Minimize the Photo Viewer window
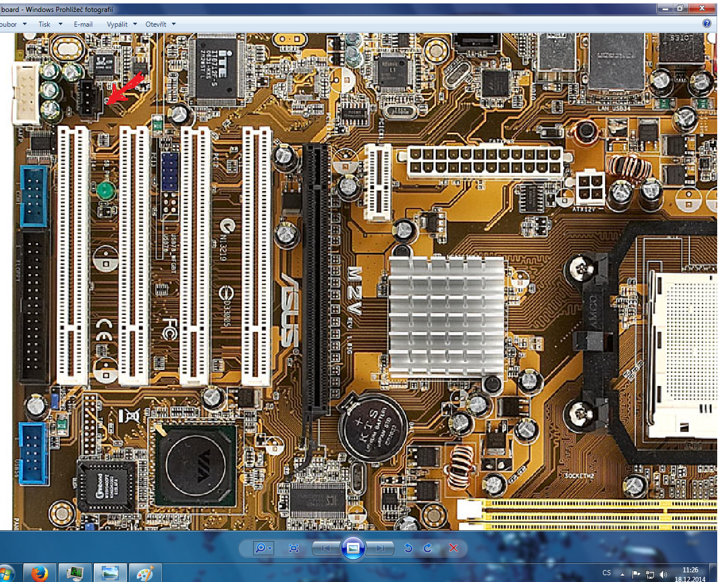The width and height of the screenshot is (728, 582). 664,8
